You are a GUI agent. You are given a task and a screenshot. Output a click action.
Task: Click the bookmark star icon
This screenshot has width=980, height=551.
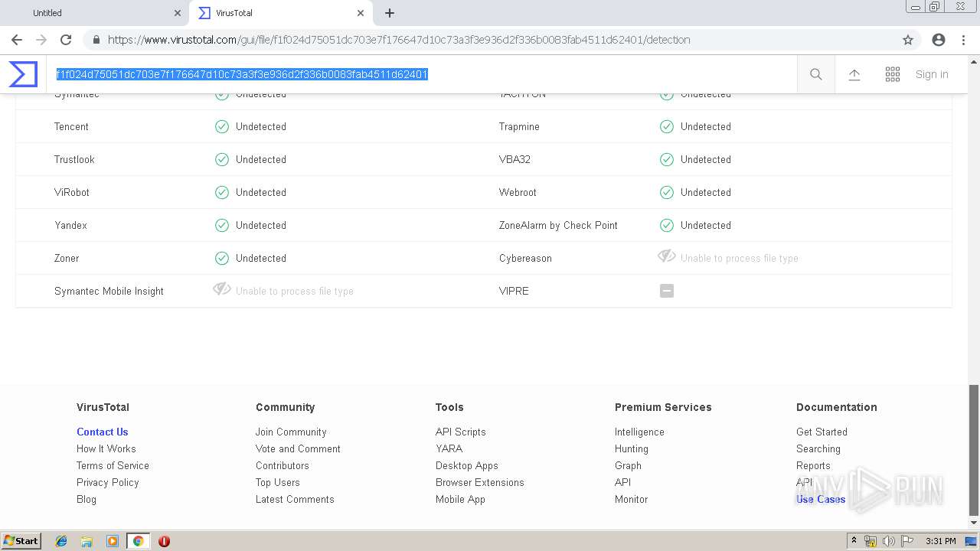point(908,40)
